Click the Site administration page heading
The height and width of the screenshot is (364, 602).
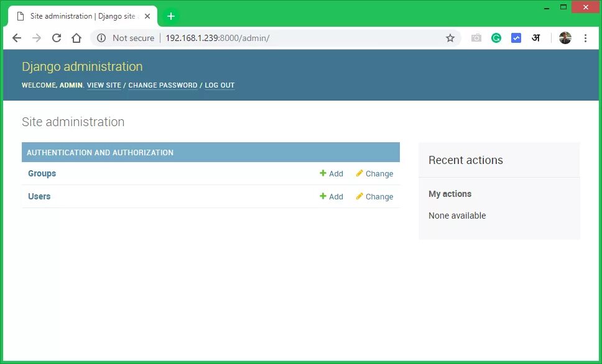click(x=73, y=122)
